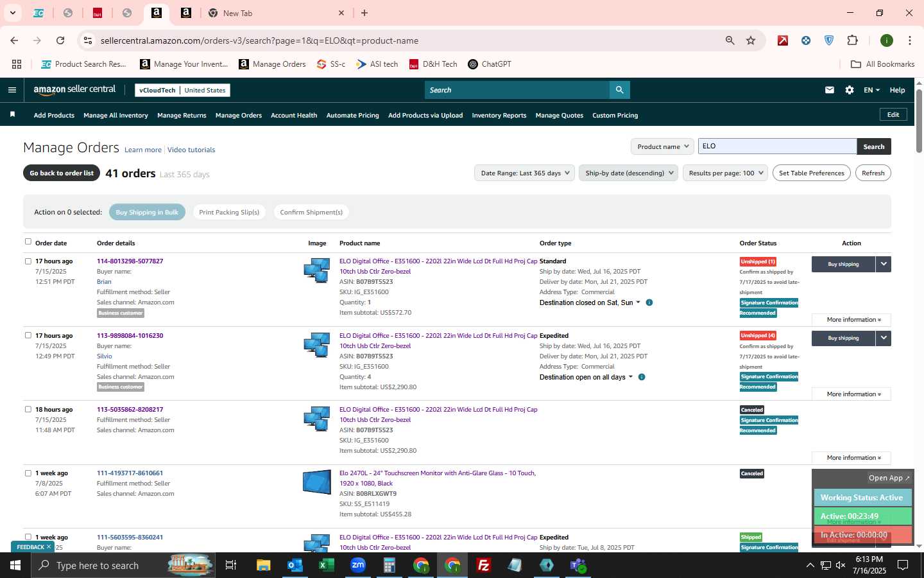Open the Chrome three-dot menu
The image size is (924, 578).
pos(909,40)
